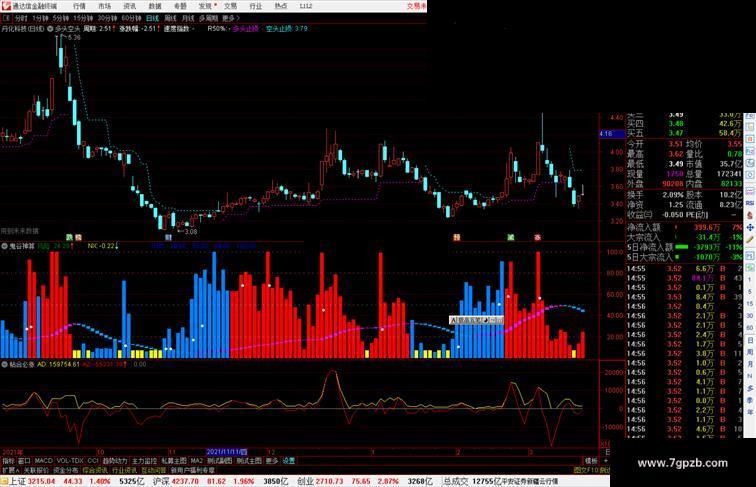
Task: Click the 窗口 tab in indicator bar
Action: (x=24, y=461)
